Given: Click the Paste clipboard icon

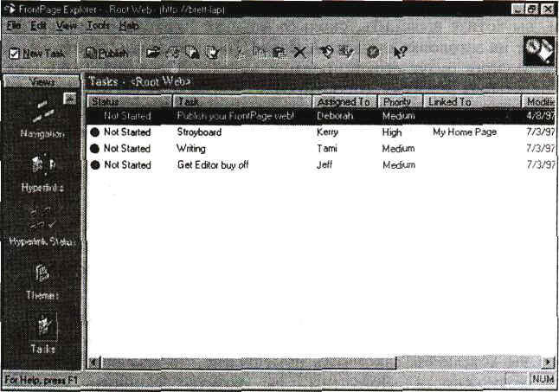Looking at the screenshot, I should click(x=279, y=53).
